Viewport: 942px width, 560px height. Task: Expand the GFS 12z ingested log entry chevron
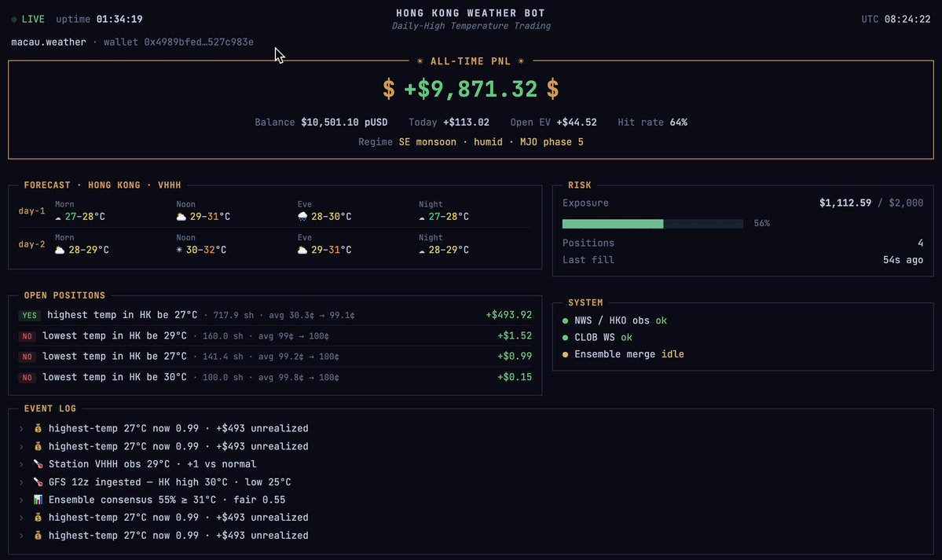[x=22, y=482]
